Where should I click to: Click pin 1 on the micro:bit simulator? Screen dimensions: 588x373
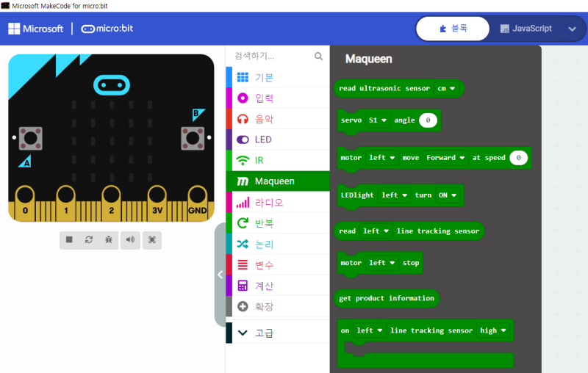66,202
